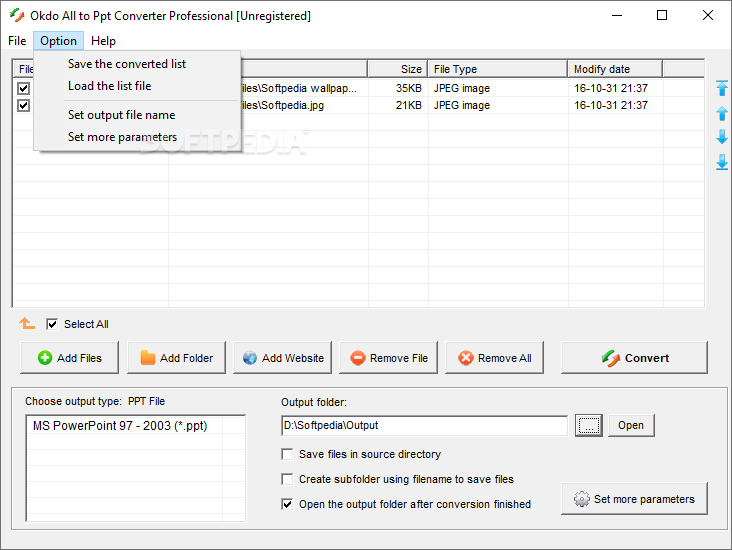Open the output folder with Open button

click(x=631, y=425)
